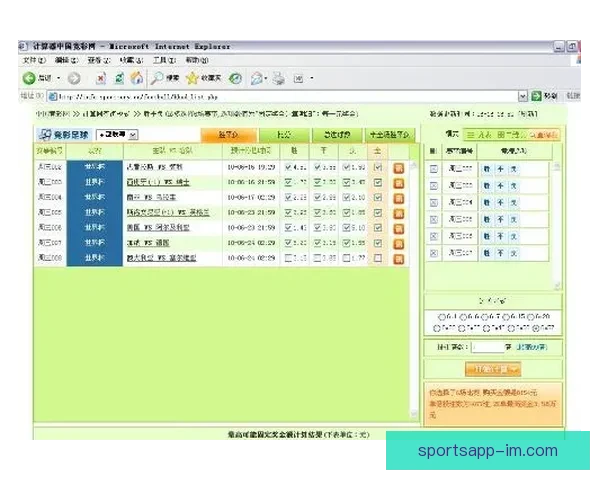Click the Edit page toolbar icon
This screenshot has width=600, height=480.
pos(298,78)
